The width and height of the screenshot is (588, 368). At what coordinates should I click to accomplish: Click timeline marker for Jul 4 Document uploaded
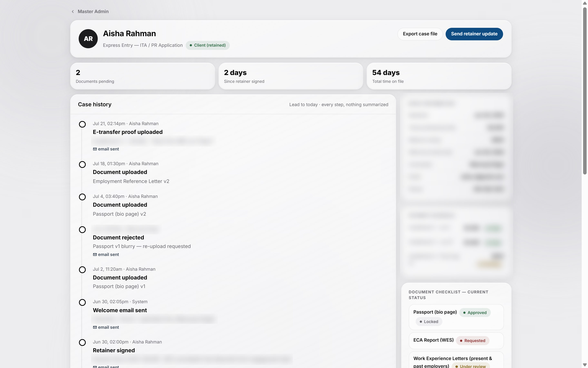click(x=82, y=197)
